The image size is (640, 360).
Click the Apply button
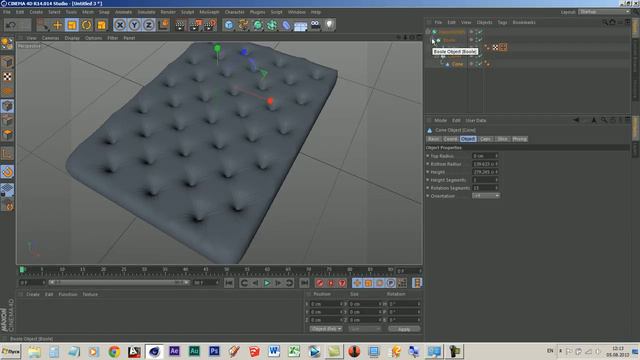tap(404, 329)
